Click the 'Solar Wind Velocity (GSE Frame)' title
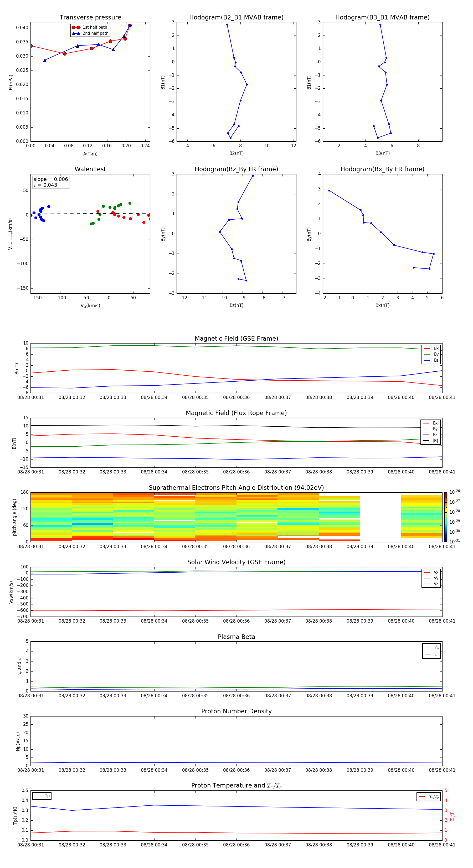The width and height of the screenshot is (473, 868). [x=236, y=562]
